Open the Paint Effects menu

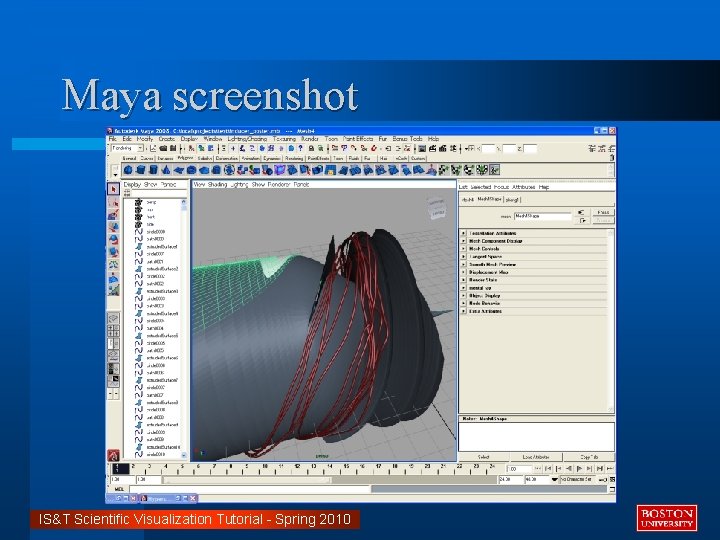pos(358,139)
